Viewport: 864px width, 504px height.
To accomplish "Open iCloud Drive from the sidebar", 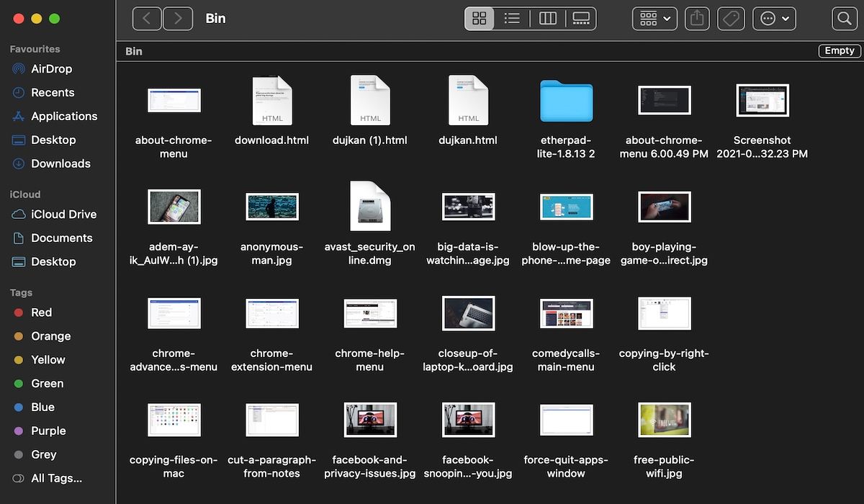I will [61, 214].
